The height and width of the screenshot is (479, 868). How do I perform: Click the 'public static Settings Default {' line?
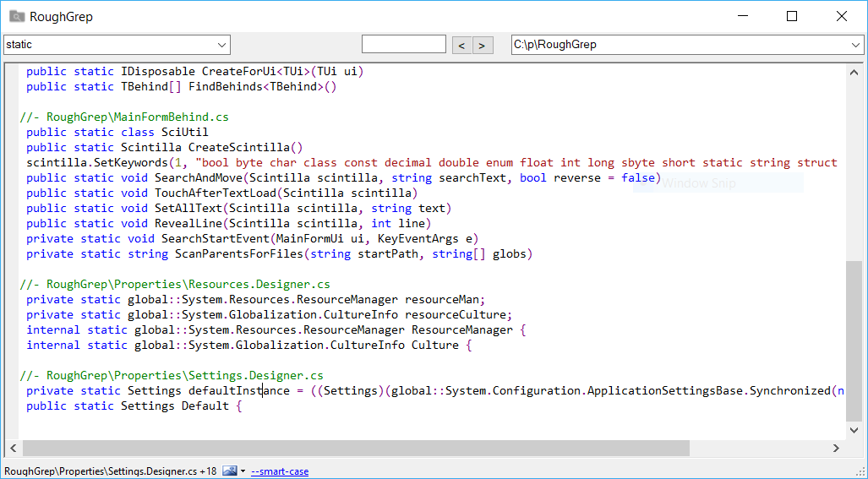tap(134, 406)
